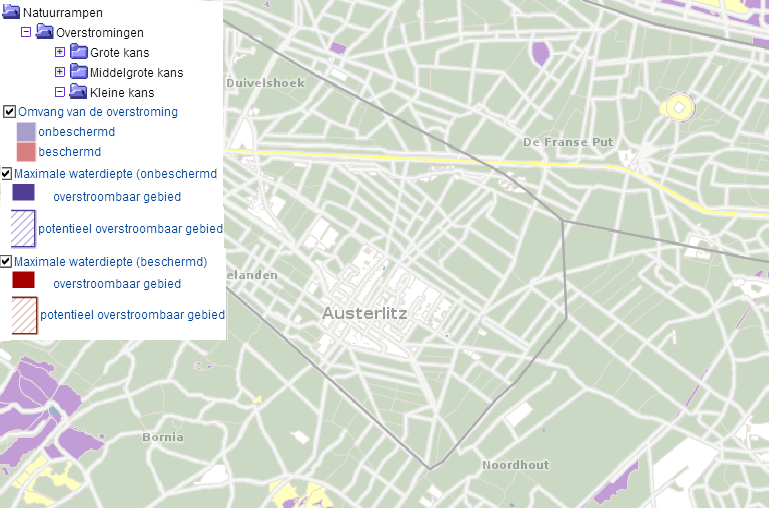Select the Grote kans label
769x508 pixels.
pyautogui.click(x=120, y=52)
